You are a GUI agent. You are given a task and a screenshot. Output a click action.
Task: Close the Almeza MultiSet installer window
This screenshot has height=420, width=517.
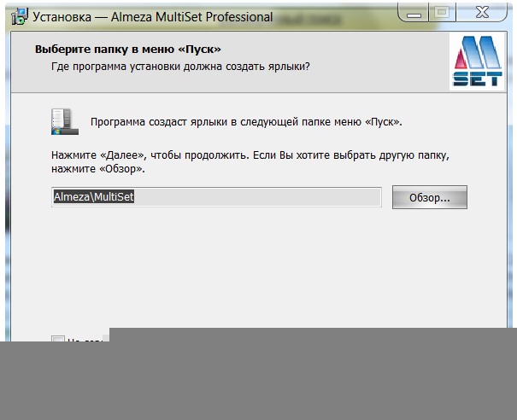482,13
